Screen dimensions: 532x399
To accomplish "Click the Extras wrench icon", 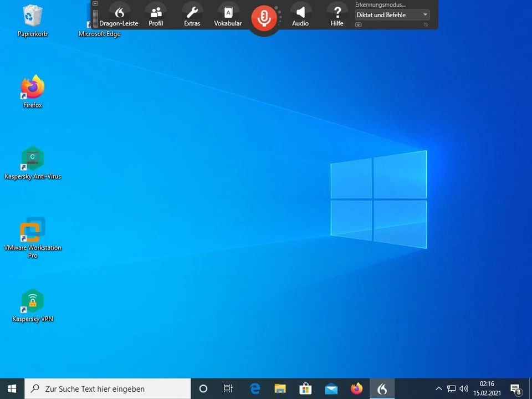I will [192, 16].
